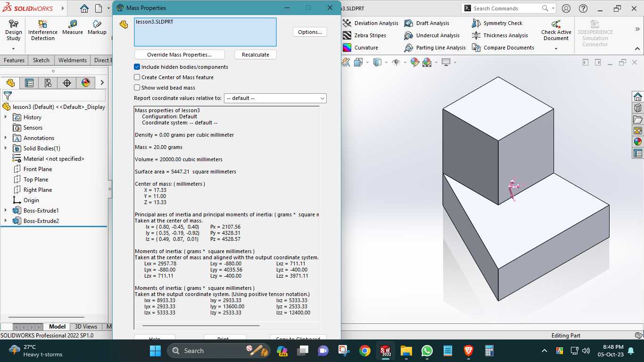Click the Options... button in Mass Properties

point(310,32)
